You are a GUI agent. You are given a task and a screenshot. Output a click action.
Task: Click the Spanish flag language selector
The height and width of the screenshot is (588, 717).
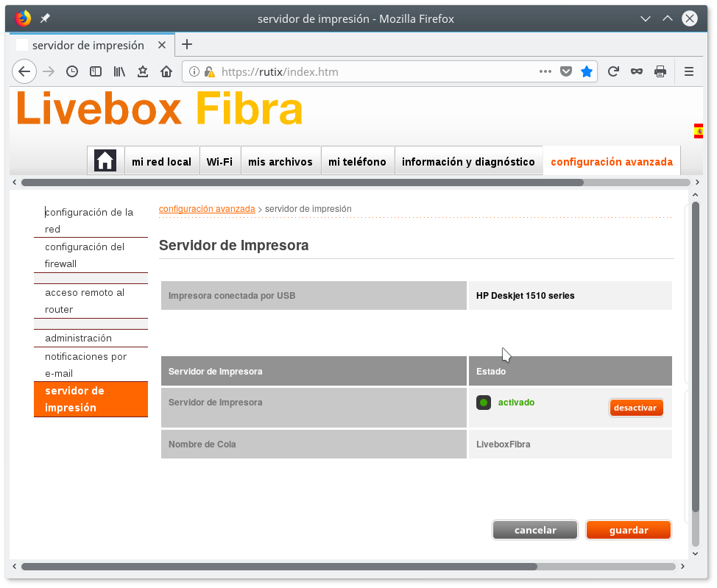pos(698,131)
